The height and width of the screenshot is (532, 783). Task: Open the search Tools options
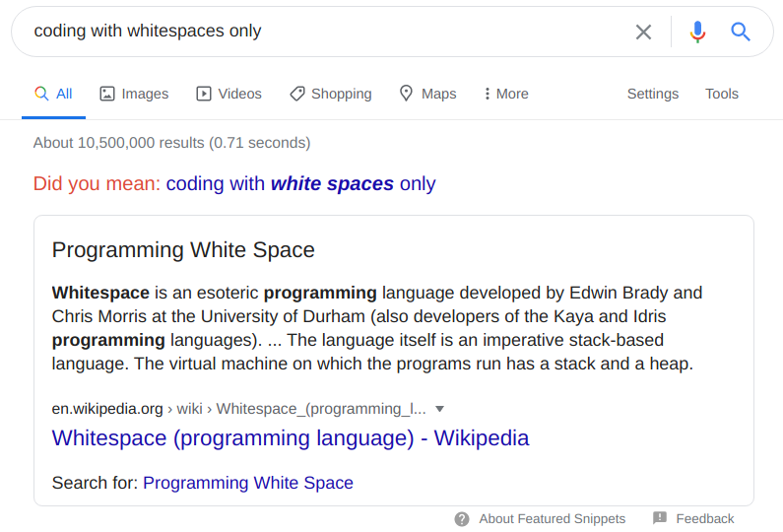(x=722, y=94)
